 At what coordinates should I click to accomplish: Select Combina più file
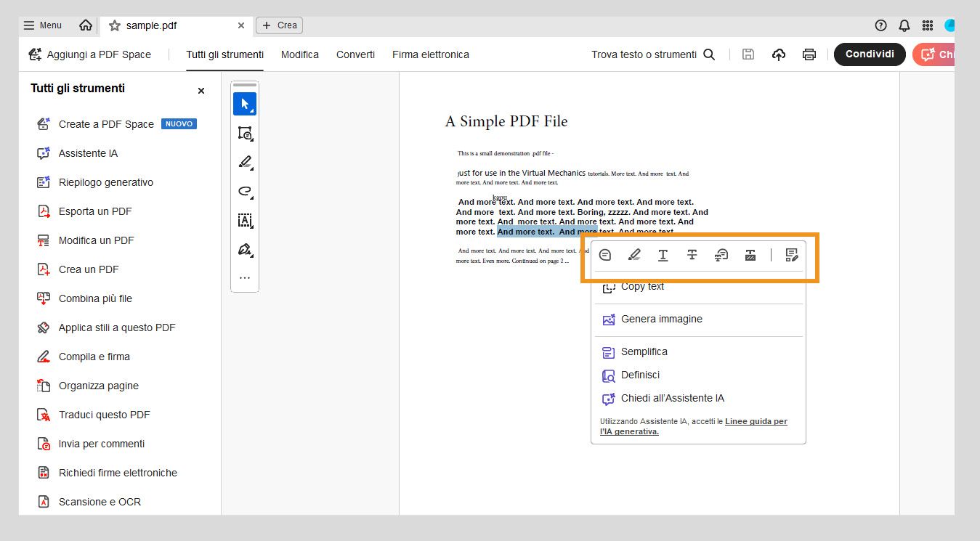click(x=84, y=298)
